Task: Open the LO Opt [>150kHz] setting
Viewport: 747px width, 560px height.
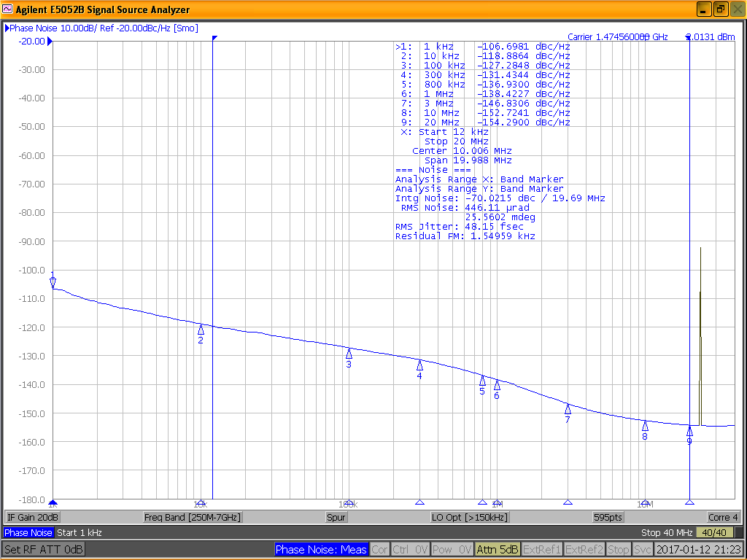Action: (x=471, y=516)
